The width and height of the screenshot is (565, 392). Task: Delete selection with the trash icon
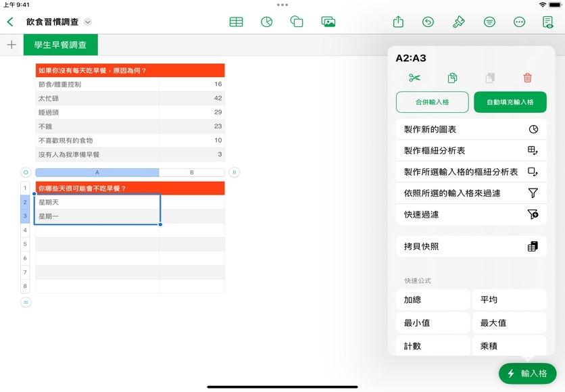coord(527,78)
